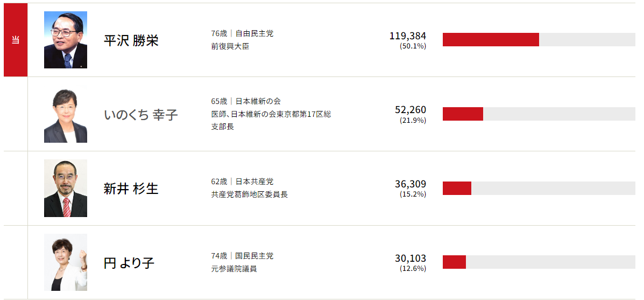
Task: Open candidate name 平沢 勝栄
Action: pyautogui.click(x=131, y=41)
